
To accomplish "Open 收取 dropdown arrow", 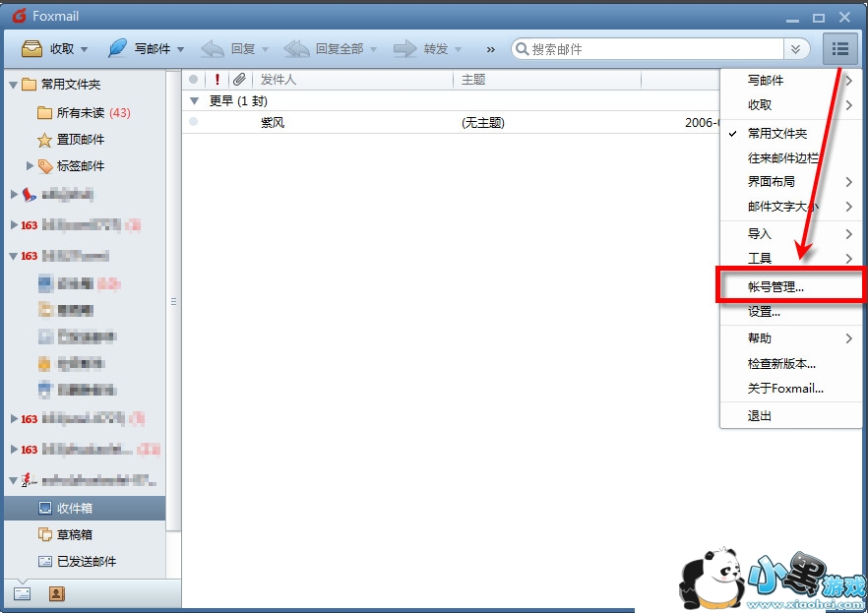I will click(85, 50).
